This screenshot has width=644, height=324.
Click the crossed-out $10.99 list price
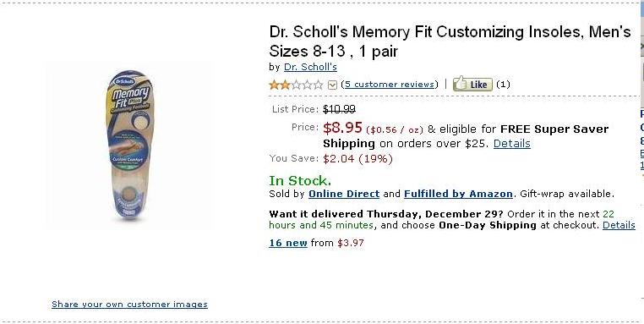(x=339, y=109)
